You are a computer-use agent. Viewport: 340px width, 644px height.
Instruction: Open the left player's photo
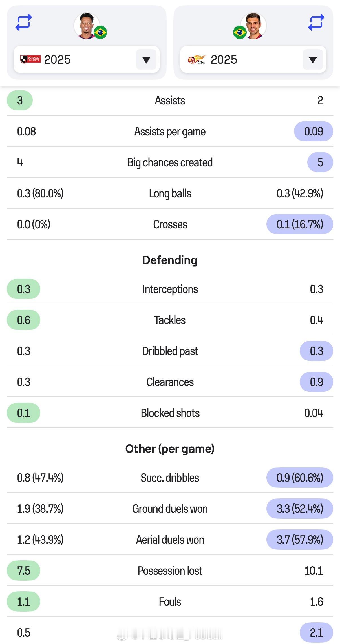tap(86, 26)
